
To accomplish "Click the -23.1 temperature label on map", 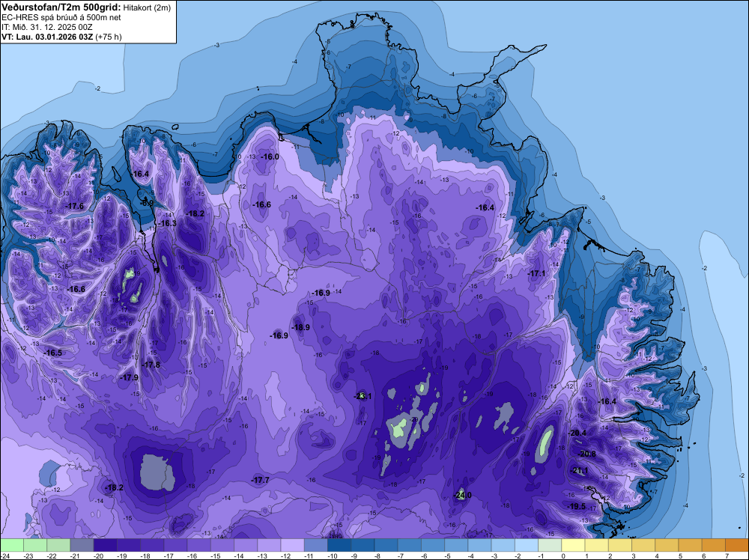I will click(363, 396).
